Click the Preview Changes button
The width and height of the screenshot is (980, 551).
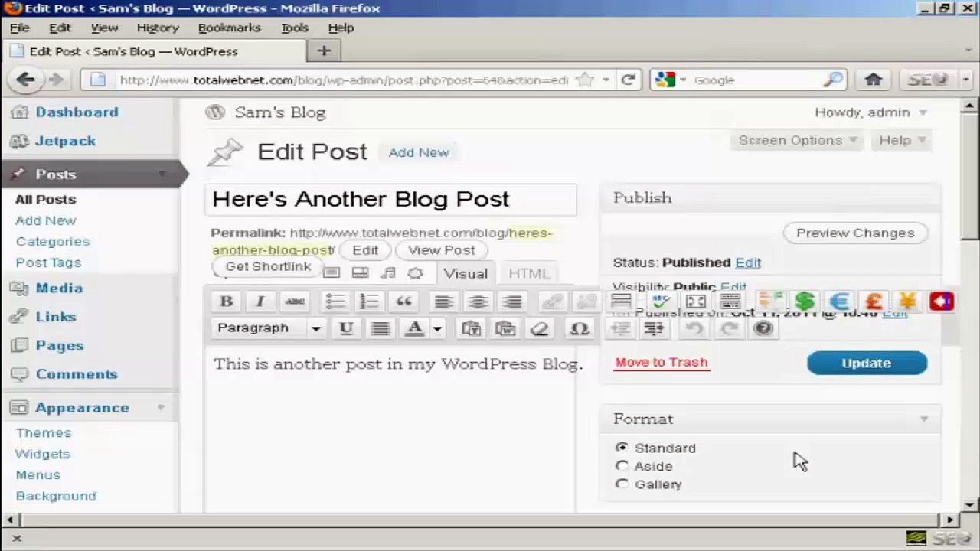(x=855, y=233)
